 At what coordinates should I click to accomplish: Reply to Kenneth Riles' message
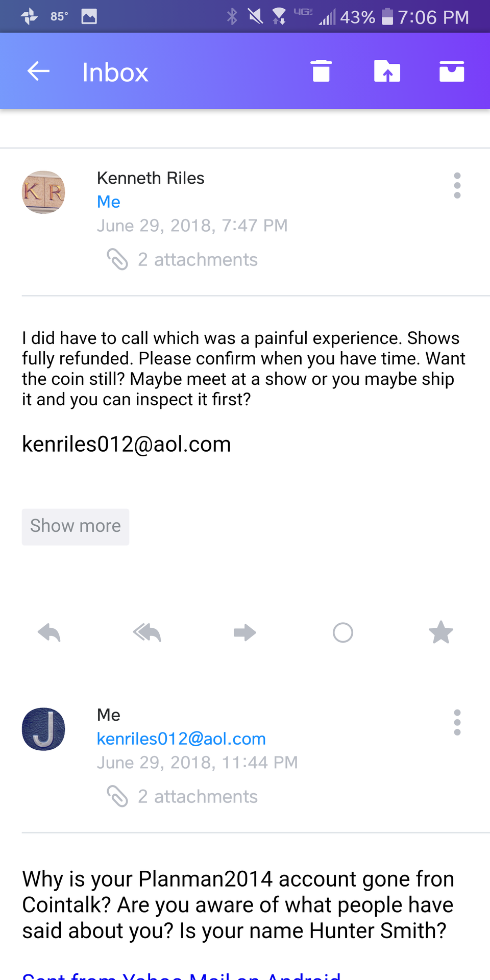[x=50, y=633]
